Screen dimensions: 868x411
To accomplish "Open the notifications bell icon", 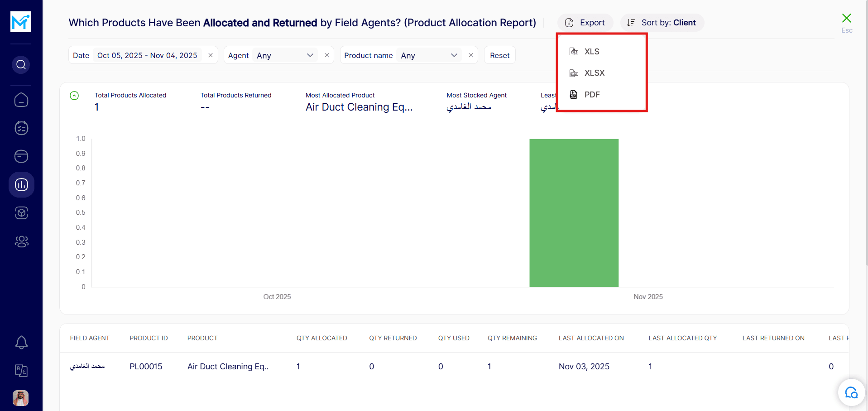I will (21, 342).
